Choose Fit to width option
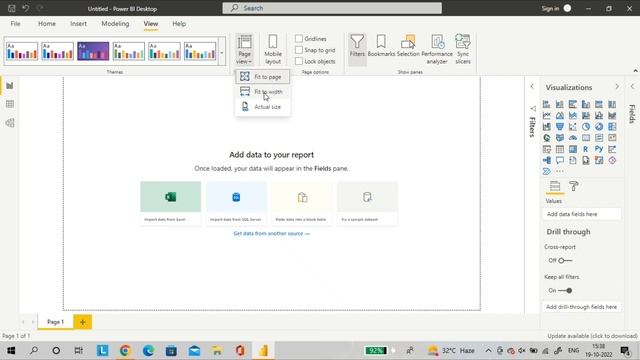 point(262,92)
